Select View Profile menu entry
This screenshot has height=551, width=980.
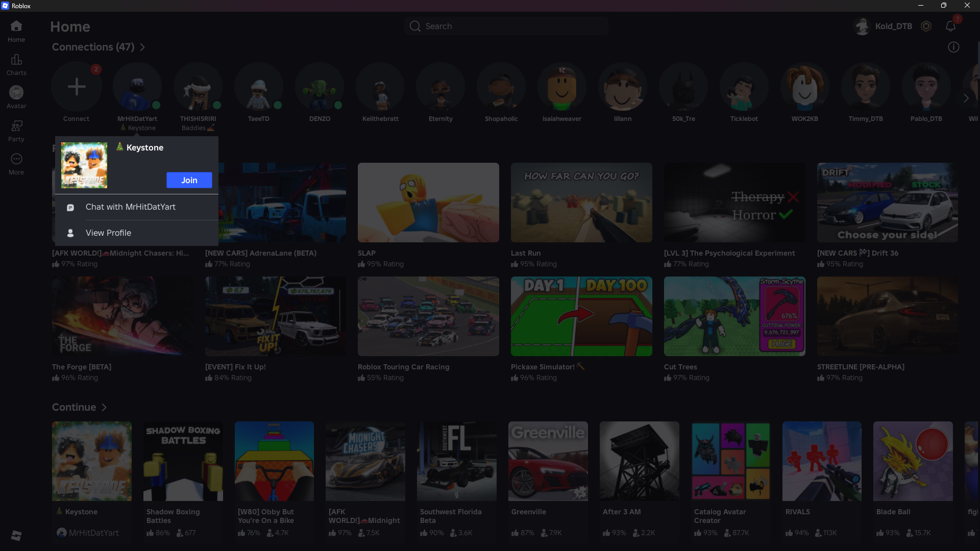[x=108, y=233]
